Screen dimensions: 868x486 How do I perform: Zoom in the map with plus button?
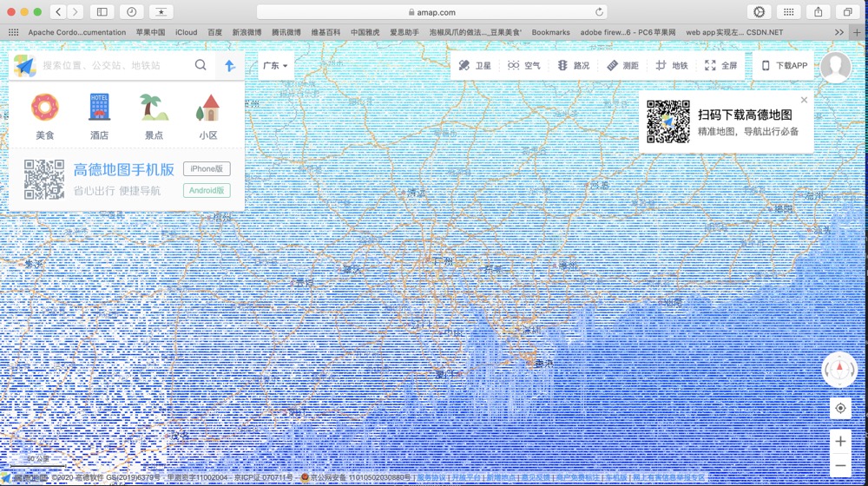click(840, 442)
